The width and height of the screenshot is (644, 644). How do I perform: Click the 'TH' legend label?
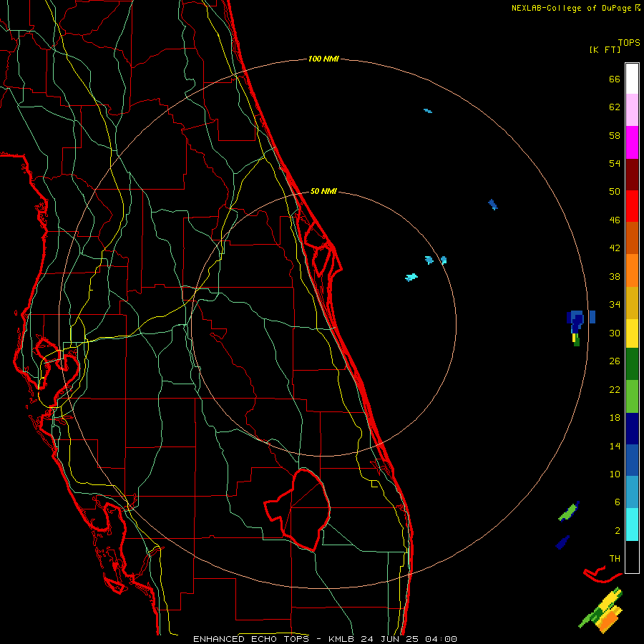(x=615, y=558)
